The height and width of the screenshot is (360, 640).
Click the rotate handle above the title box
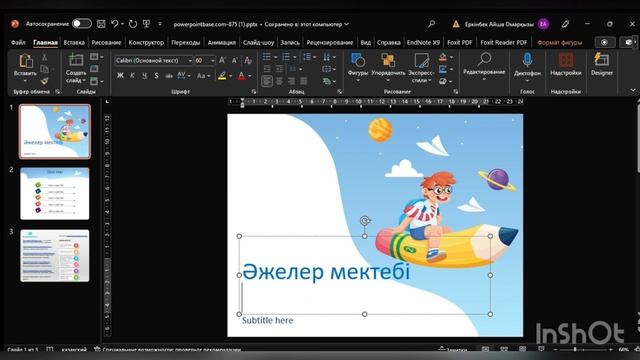(x=365, y=221)
